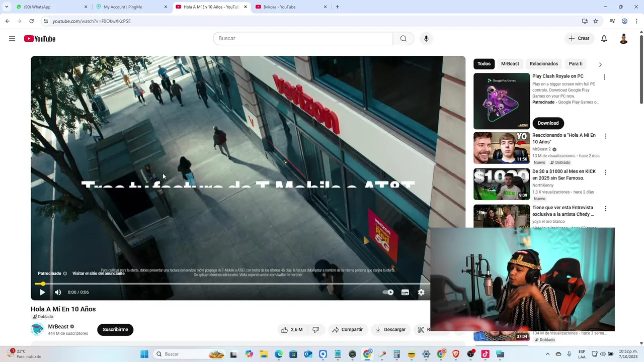Click the video progress bar scrubber
644x362 pixels.
point(43,284)
